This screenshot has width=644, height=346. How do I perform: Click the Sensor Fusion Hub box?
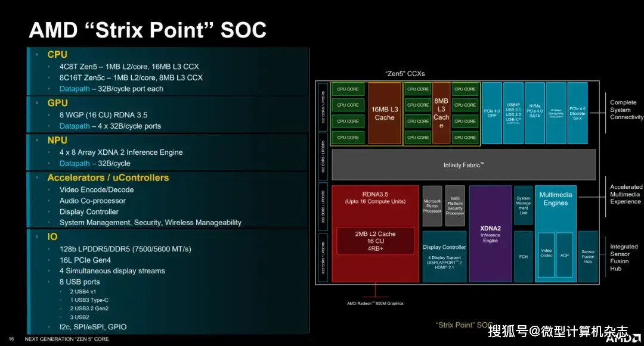point(588,256)
